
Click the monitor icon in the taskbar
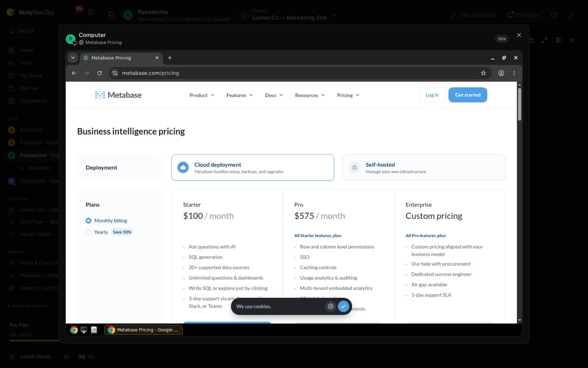(x=84, y=330)
